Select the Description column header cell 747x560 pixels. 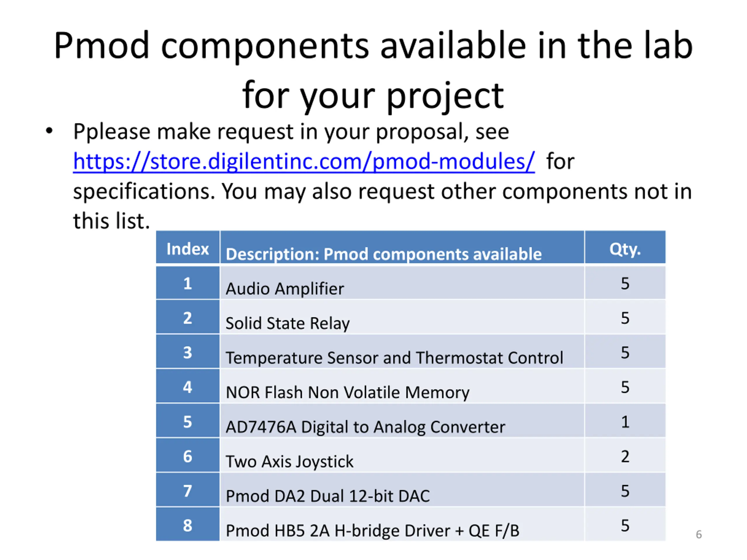click(x=402, y=247)
